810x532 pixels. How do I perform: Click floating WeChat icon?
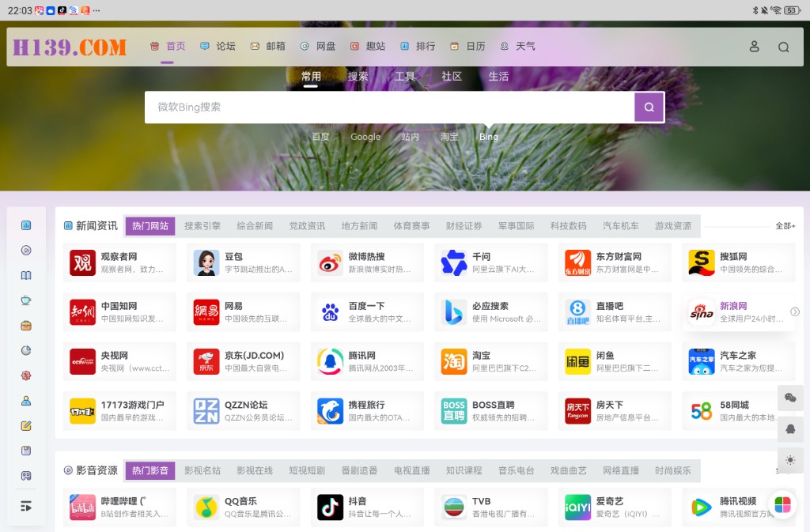tap(790, 398)
